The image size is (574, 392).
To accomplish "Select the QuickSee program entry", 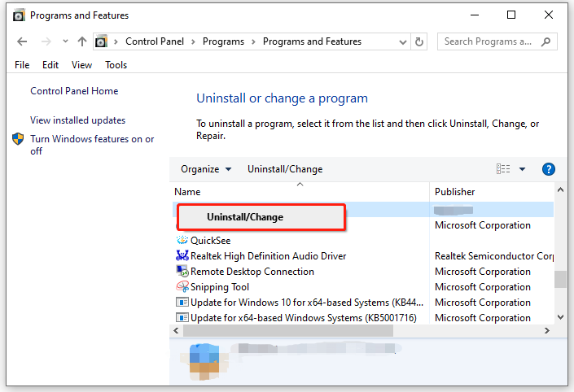I will click(211, 240).
